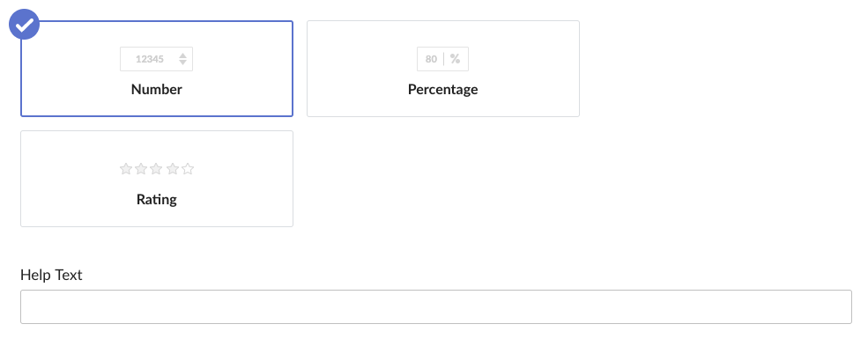Click the third star in Rating preview

157,169
